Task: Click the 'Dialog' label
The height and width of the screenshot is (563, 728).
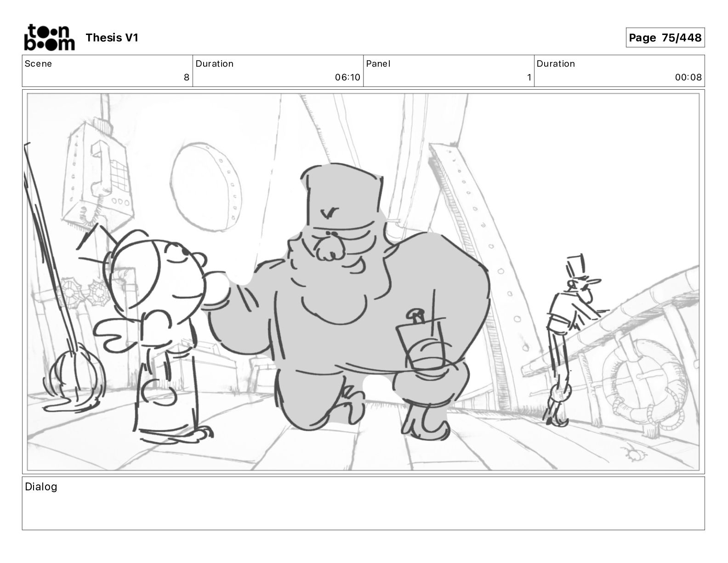Action: [41, 487]
